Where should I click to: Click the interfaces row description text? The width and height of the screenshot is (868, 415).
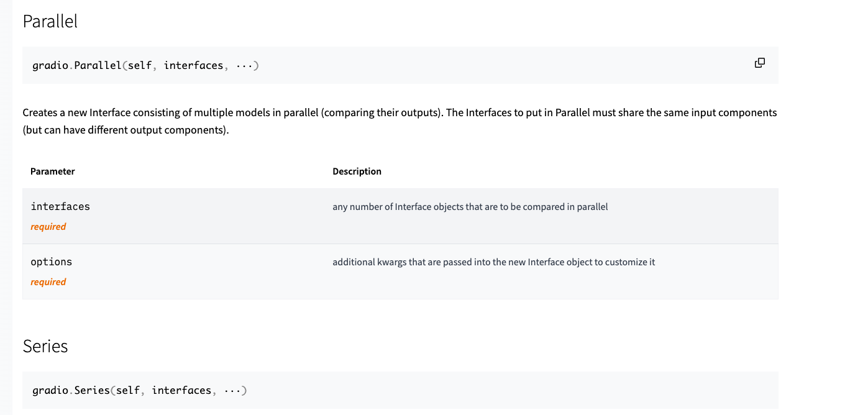pos(470,207)
